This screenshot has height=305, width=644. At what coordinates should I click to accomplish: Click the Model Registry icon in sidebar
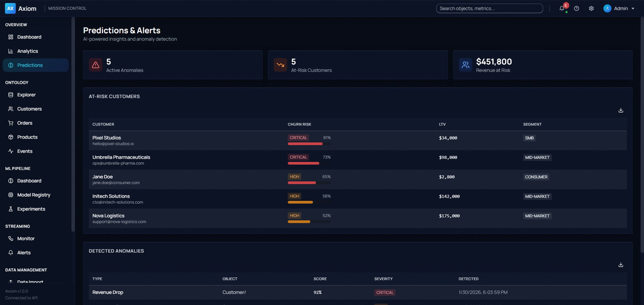coord(11,195)
